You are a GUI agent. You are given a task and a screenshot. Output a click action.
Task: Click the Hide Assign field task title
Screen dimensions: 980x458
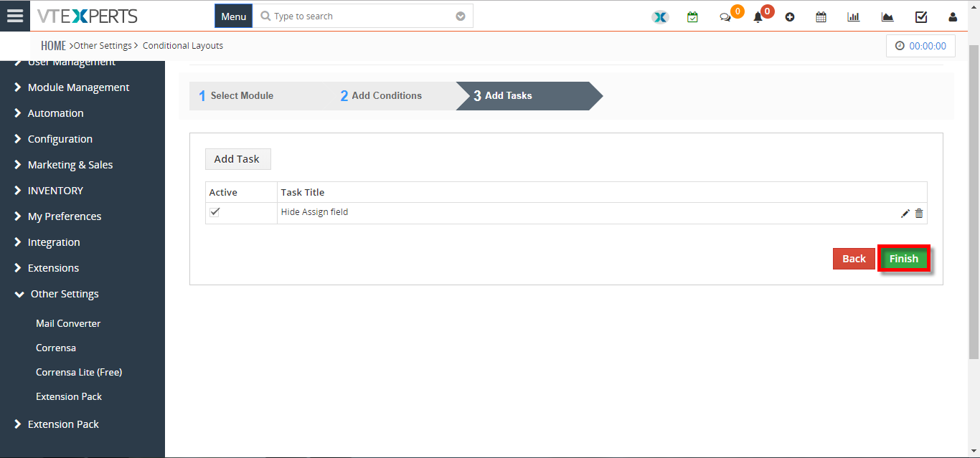[x=314, y=212]
